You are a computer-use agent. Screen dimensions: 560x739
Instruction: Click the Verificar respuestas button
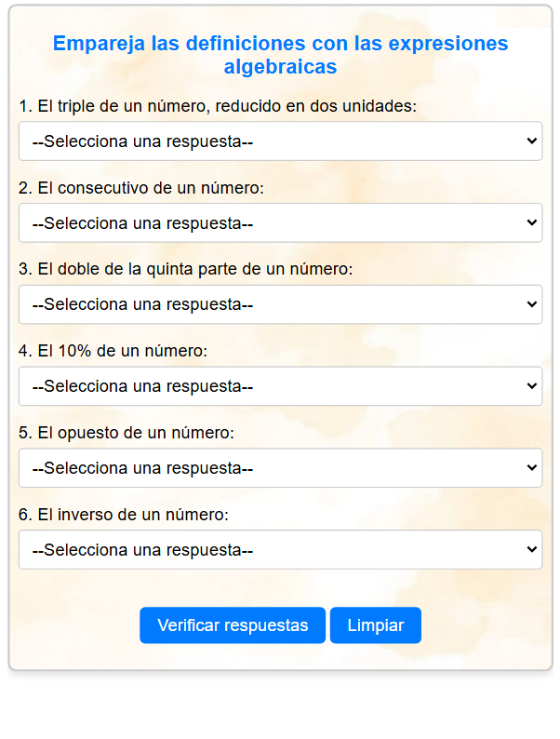(233, 625)
